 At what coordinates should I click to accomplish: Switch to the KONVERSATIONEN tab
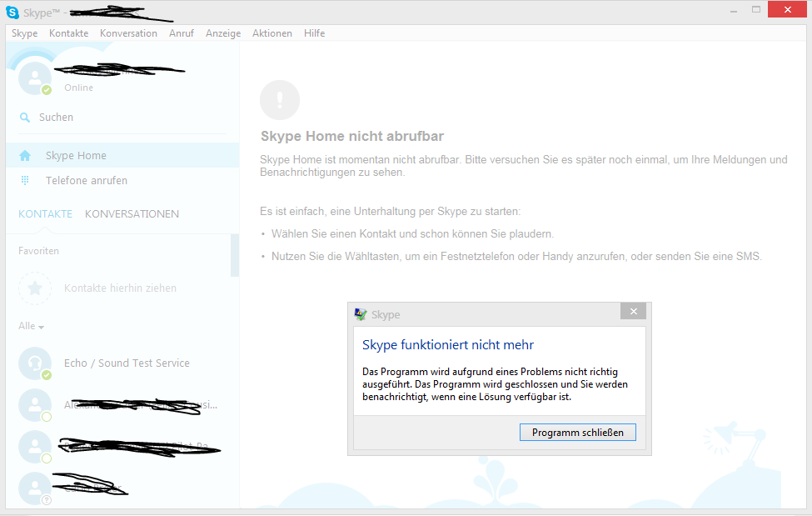132,214
